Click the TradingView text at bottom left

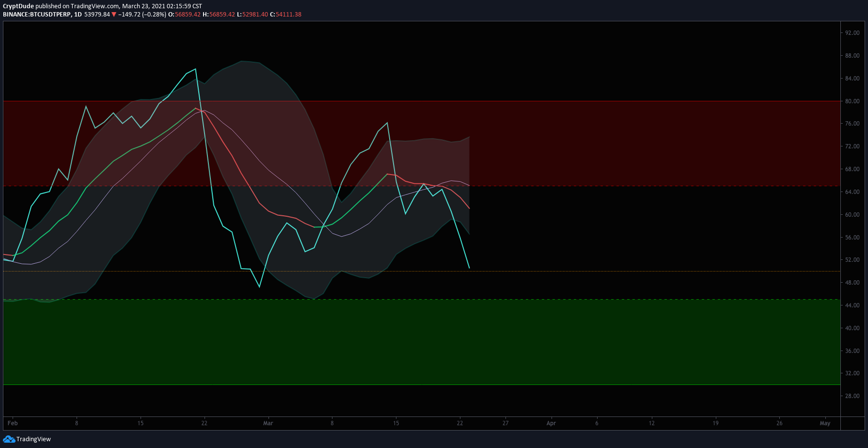(x=33, y=439)
